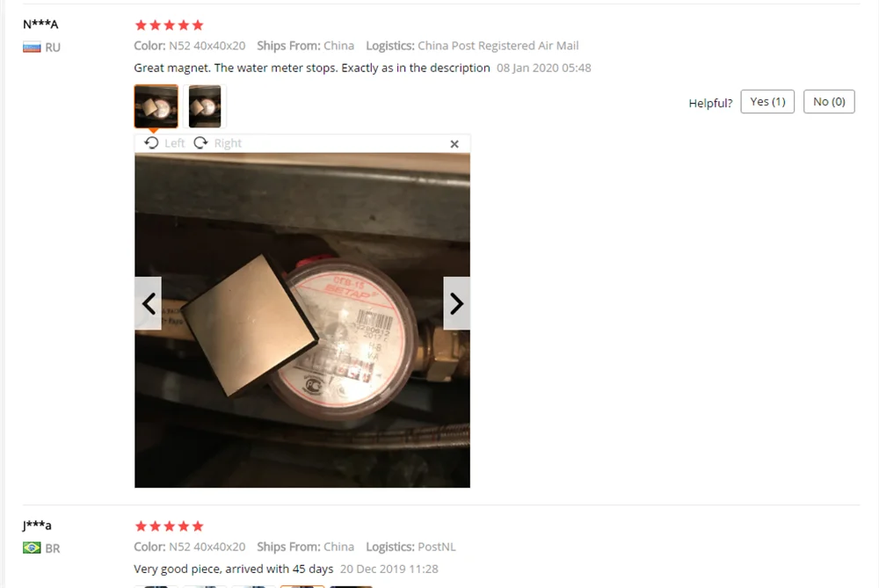Close the enlarged review photo viewer
This screenshot has height=588, width=879.
(454, 144)
